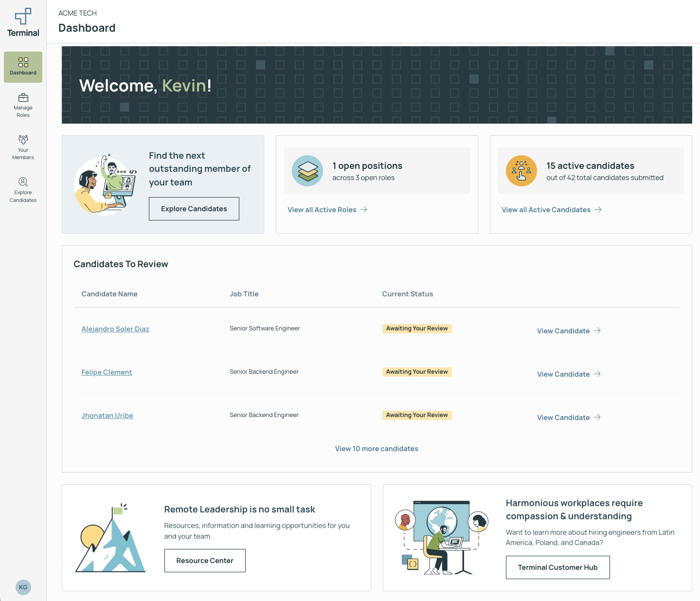Click the arrow on Jhonatan Uribe's View Candidate

coord(597,417)
